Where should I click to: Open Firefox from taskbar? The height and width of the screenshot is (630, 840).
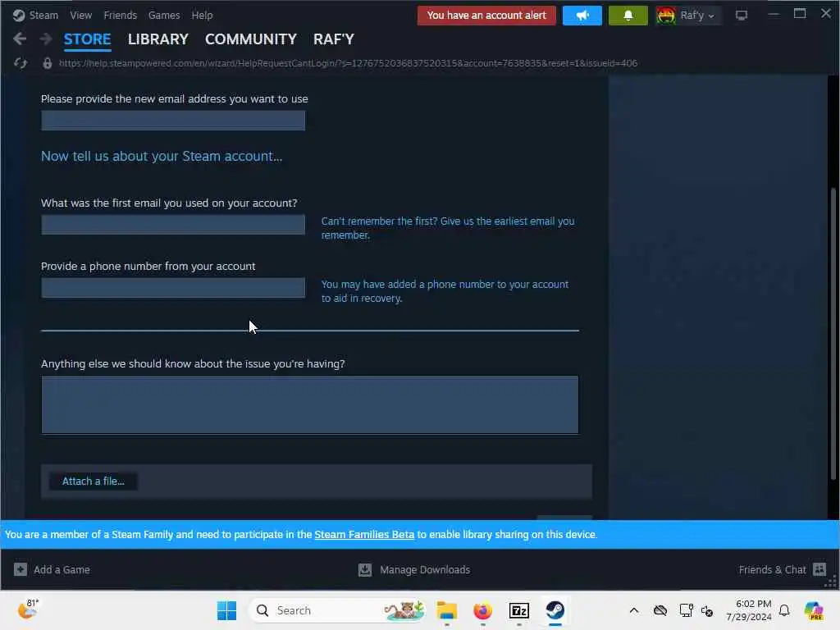(482, 610)
